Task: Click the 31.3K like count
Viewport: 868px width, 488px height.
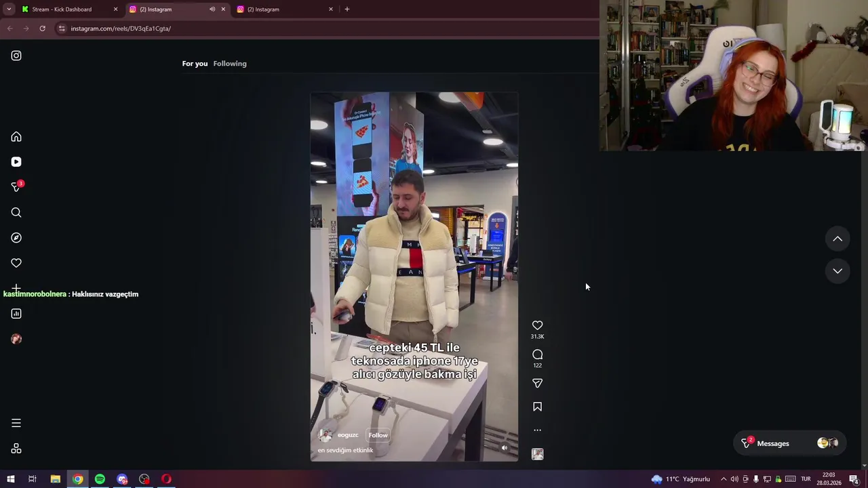Action: 537,337
